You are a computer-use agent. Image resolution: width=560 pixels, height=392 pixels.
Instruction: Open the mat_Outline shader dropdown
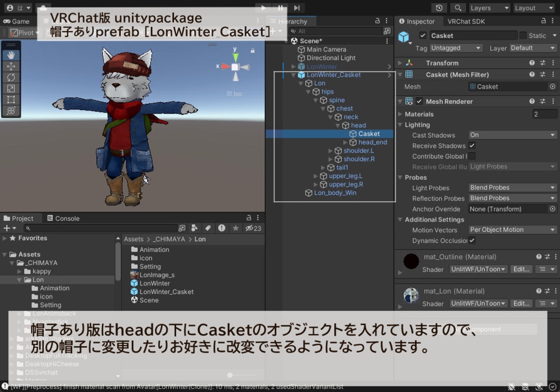[478, 269]
